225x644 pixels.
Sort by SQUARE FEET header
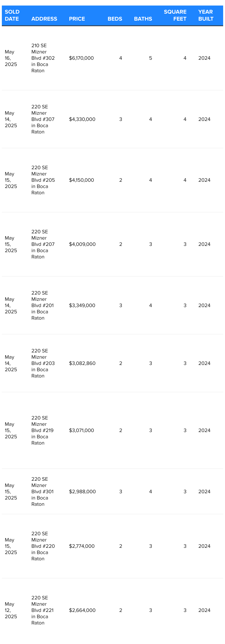coord(175,15)
